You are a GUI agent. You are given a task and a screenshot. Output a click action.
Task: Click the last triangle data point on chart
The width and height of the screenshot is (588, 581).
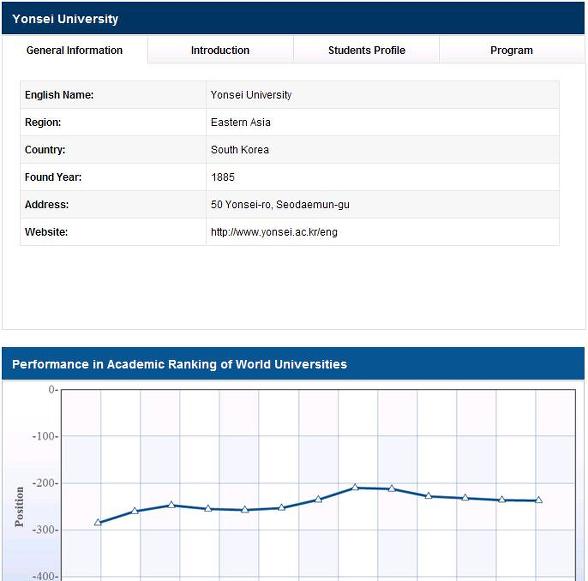[x=538, y=500]
